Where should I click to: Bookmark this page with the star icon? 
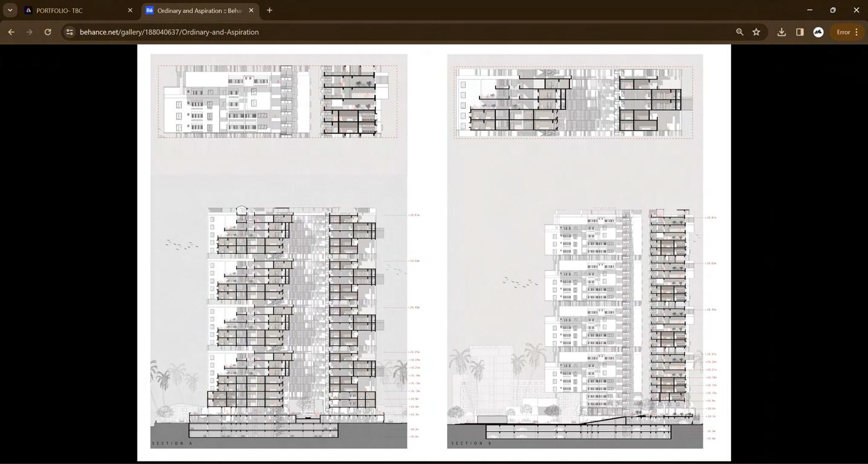(x=757, y=32)
